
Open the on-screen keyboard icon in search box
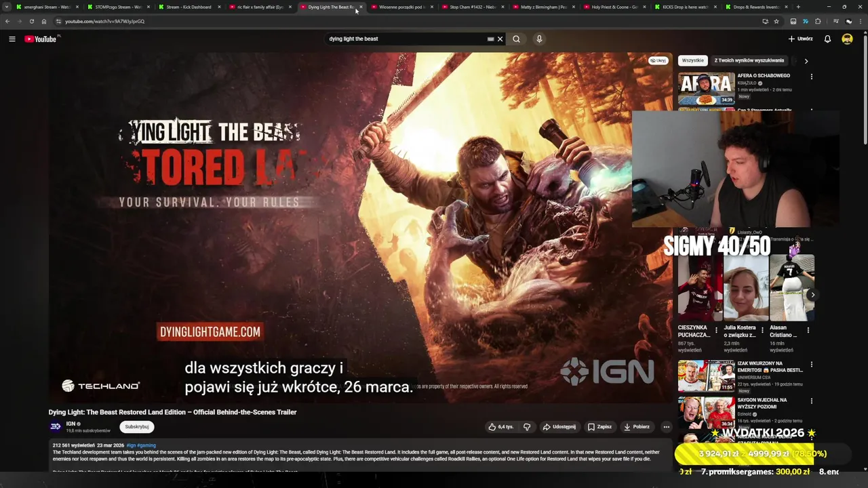coord(490,39)
